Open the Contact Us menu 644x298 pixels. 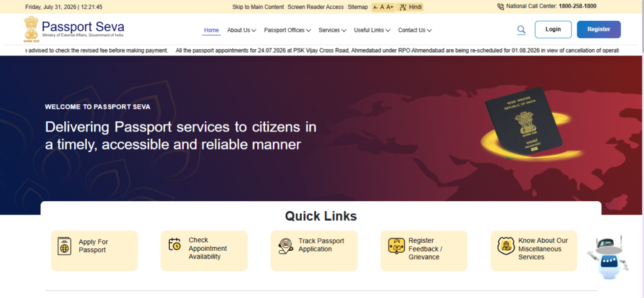pyautogui.click(x=411, y=30)
